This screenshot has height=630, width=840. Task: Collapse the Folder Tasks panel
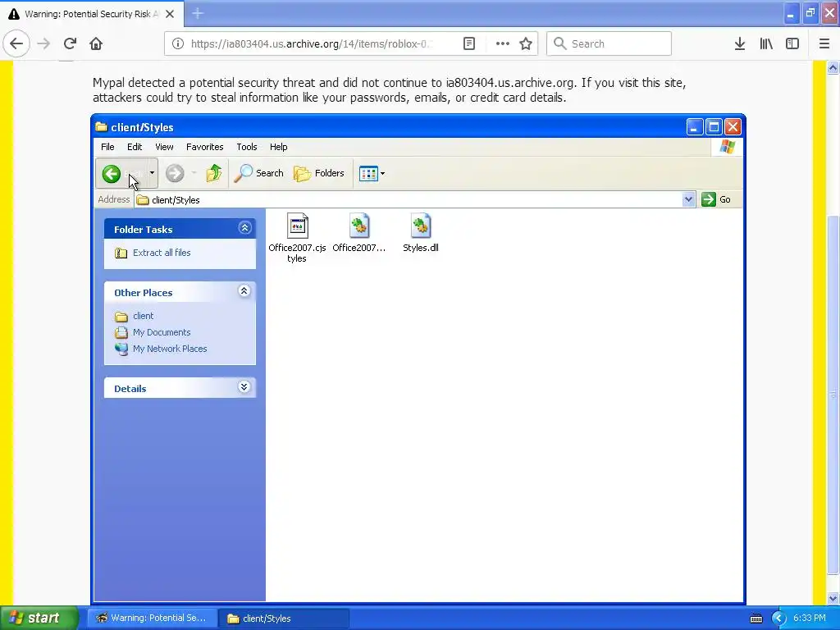click(x=244, y=228)
